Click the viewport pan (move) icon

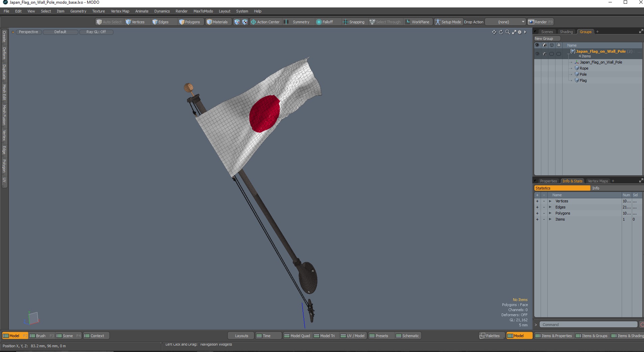pos(494,32)
